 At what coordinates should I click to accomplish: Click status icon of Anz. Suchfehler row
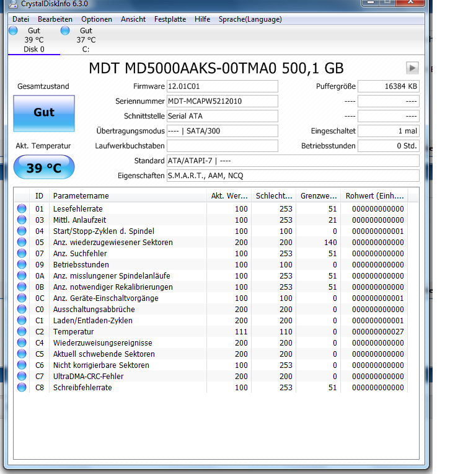point(22,253)
